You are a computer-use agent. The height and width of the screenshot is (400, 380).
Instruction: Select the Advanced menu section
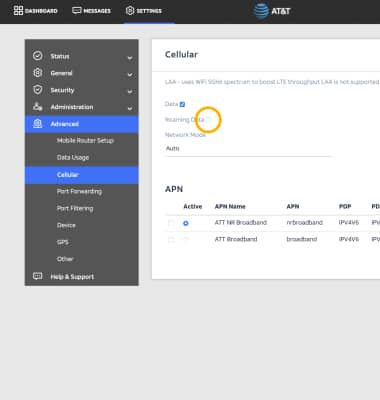[x=82, y=124]
